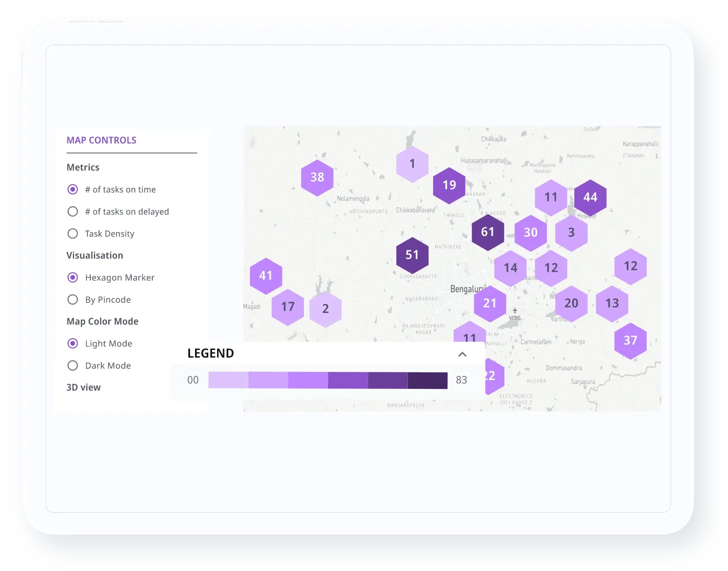This screenshot has width=728, height=571.
Task: Keep Hexagon Marker visualisation selected
Action: click(72, 277)
